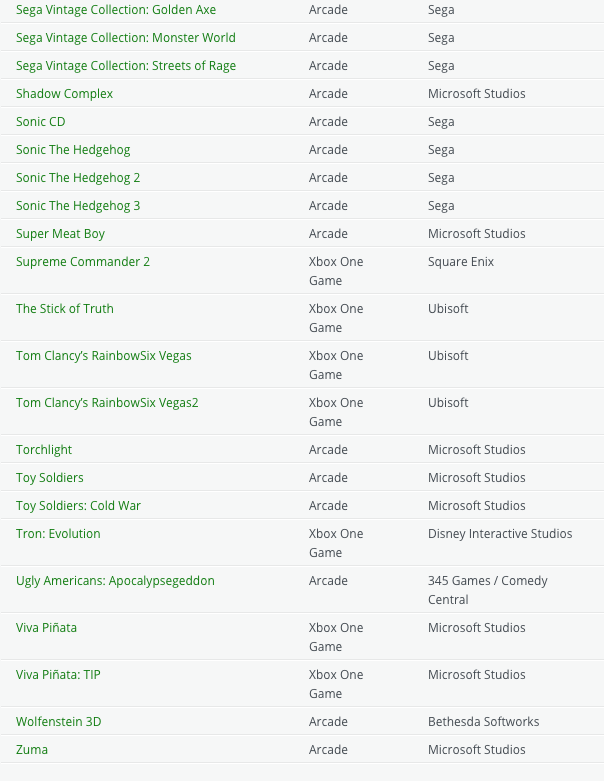Image resolution: width=604 pixels, height=781 pixels.
Task: Open the Sega Vintage Collection: Golden Axe link
Action: [x=116, y=10]
